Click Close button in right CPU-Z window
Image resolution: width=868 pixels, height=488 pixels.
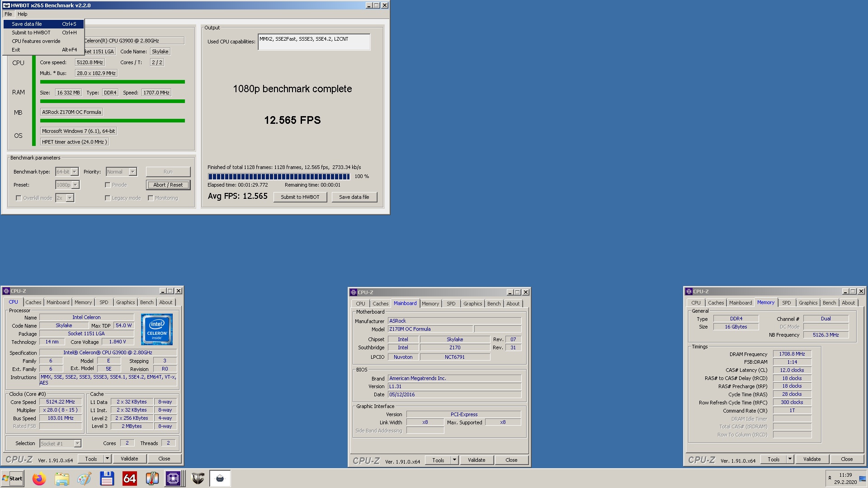click(x=847, y=459)
